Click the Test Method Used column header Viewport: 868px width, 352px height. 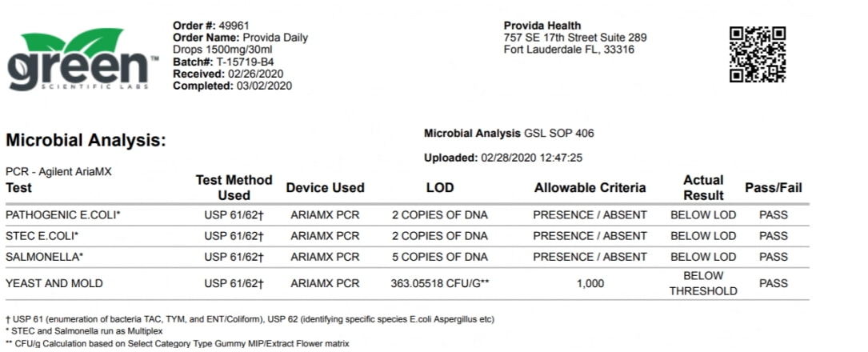[234, 187]
